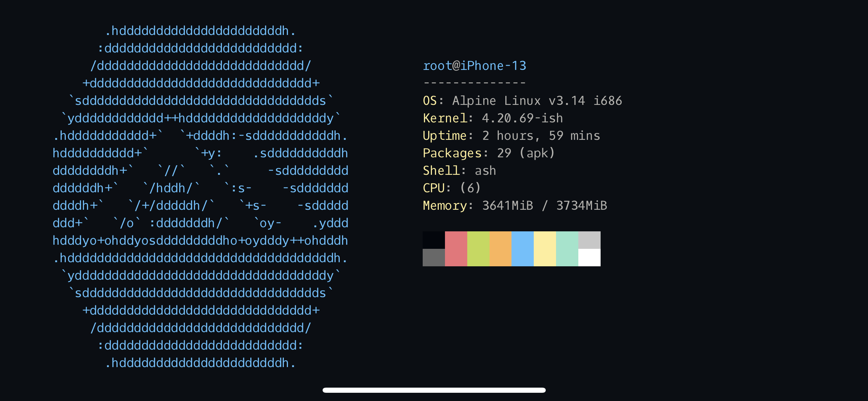Image resolution: width=868 pixels, height=401 pixels.
Task: Click the black color block in the palette
Action: 434,240
